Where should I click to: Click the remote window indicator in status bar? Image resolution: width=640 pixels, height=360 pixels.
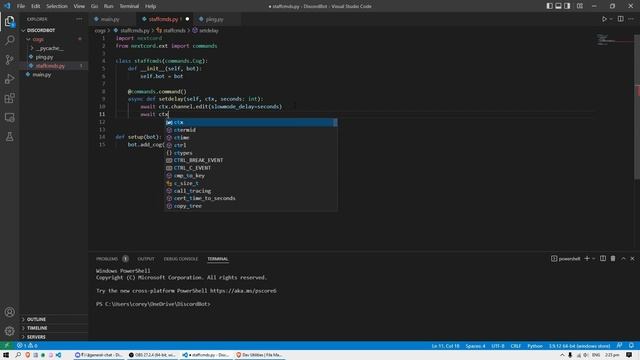[x=7, y=346]
